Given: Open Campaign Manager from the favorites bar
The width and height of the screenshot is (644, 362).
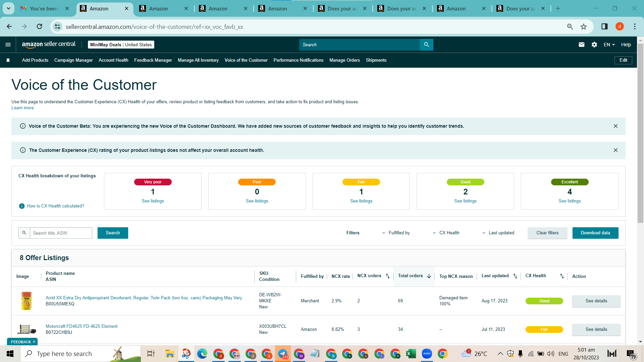Looking at the screenshot, I should (73, 60).
